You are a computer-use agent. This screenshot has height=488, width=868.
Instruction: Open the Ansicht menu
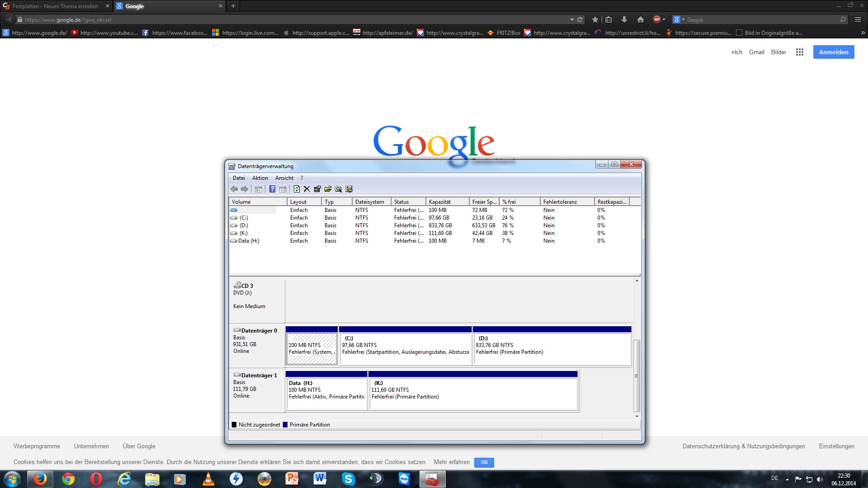284,178
